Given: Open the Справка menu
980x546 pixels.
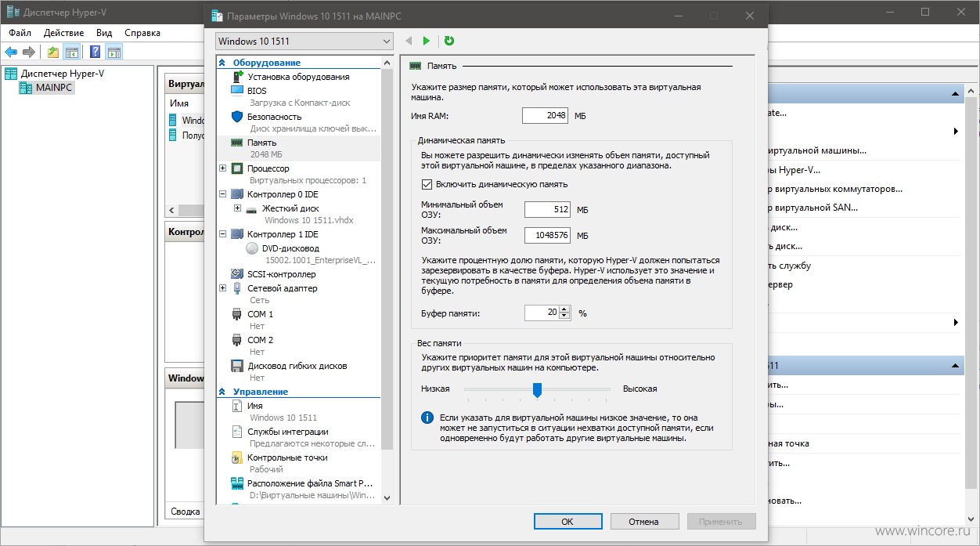Looking at the screenshot, I should 142,33.
